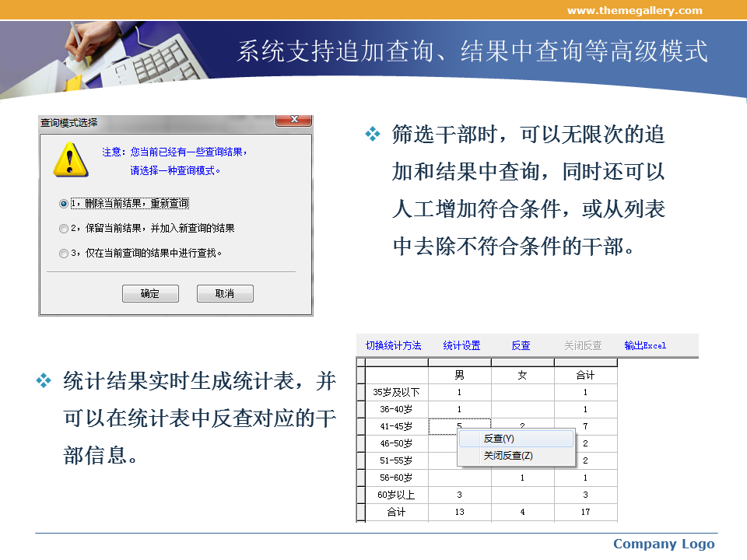This screenshot has width=747, height=560.
Task: Click the Company Logo text
Action: (664, 544)
